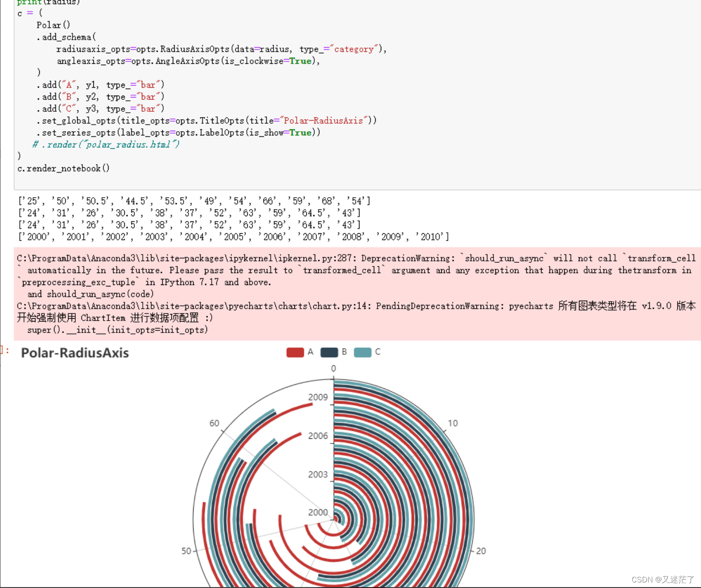Viewport: 701px width, 588px height.
Task: Click the 2000 label at chart center
Action: point(317,512)
